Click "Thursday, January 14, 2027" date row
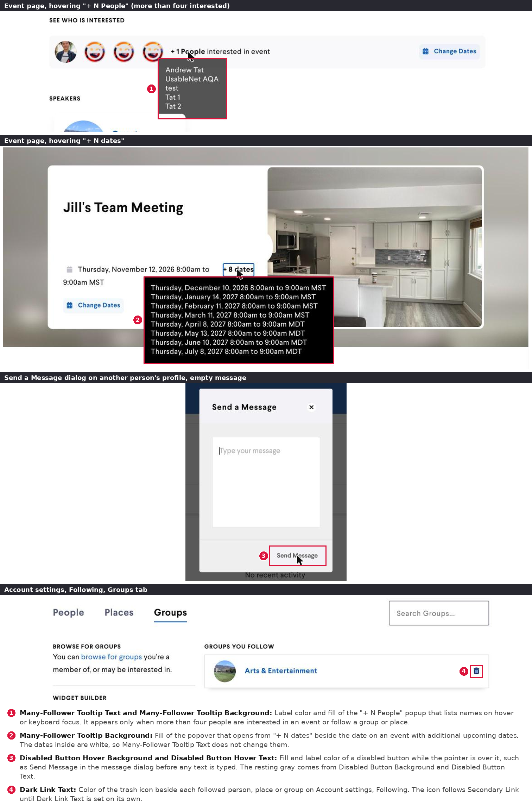This screenshot has height=811, width=532. click(x=233, y=297)
